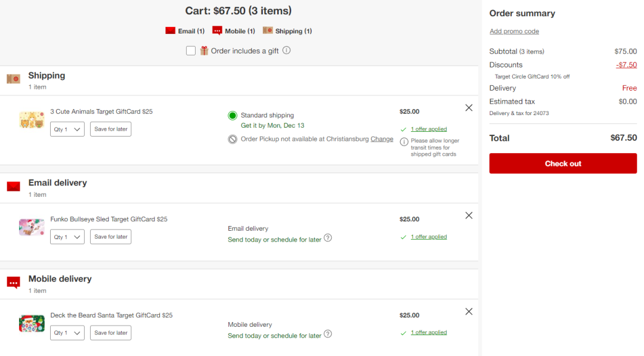
Task: Click the Estimated tax $0.00 value
Action: coord(627,101)
